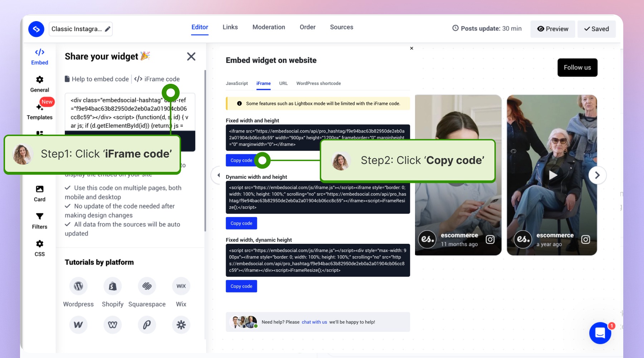Click the Fixed width, dynamic height code block
The image size is (644, 358).
click(x=318, y=260)
